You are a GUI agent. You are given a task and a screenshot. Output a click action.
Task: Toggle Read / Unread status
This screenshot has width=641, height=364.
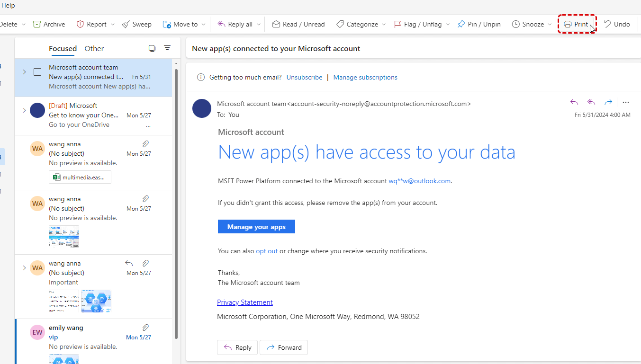click(298, 24)
